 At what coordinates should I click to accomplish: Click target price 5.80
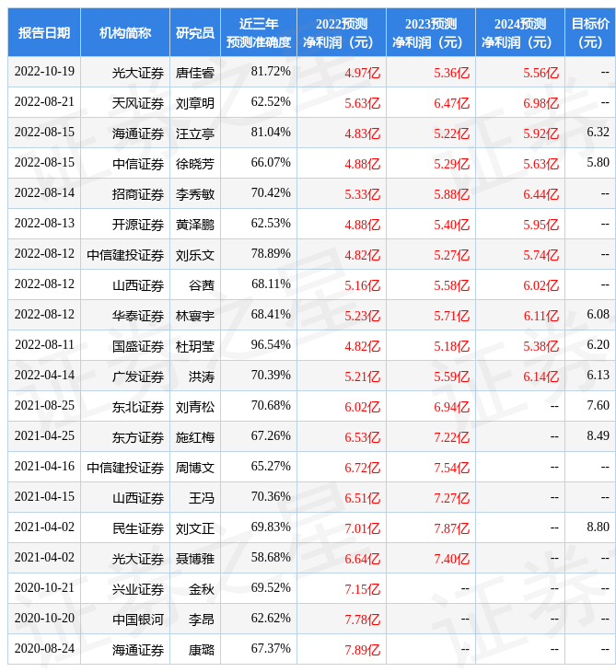point(598,162)
